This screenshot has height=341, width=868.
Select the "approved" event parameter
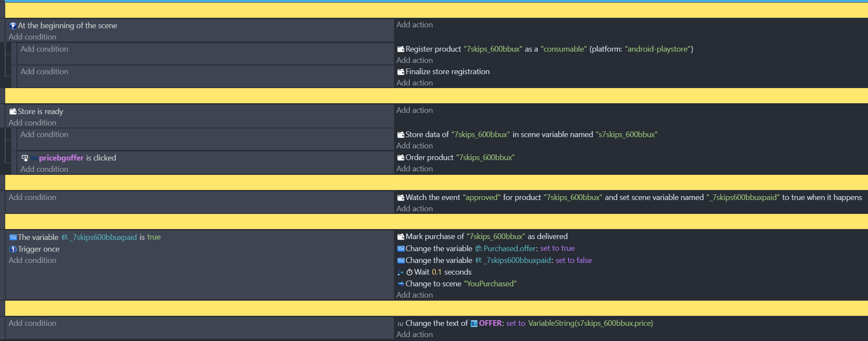point(481,197)
